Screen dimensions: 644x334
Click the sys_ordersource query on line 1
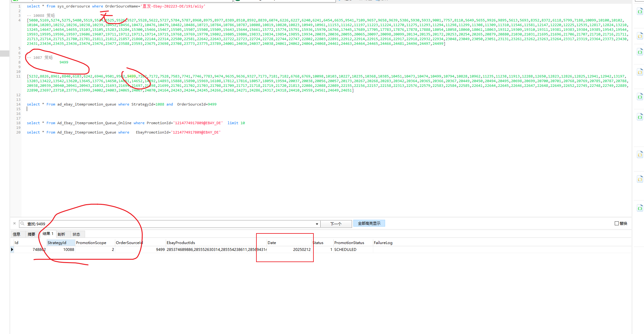pyautogui.click(x=116, y=6)
